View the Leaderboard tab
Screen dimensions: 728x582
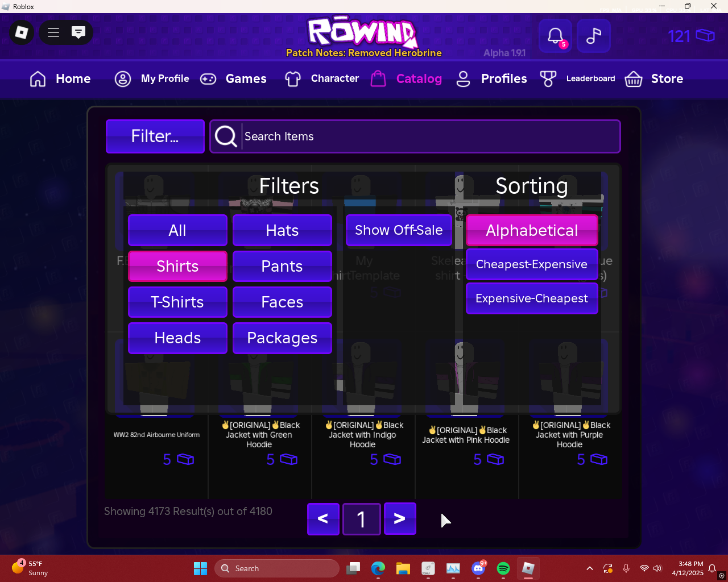click(577, 78)
